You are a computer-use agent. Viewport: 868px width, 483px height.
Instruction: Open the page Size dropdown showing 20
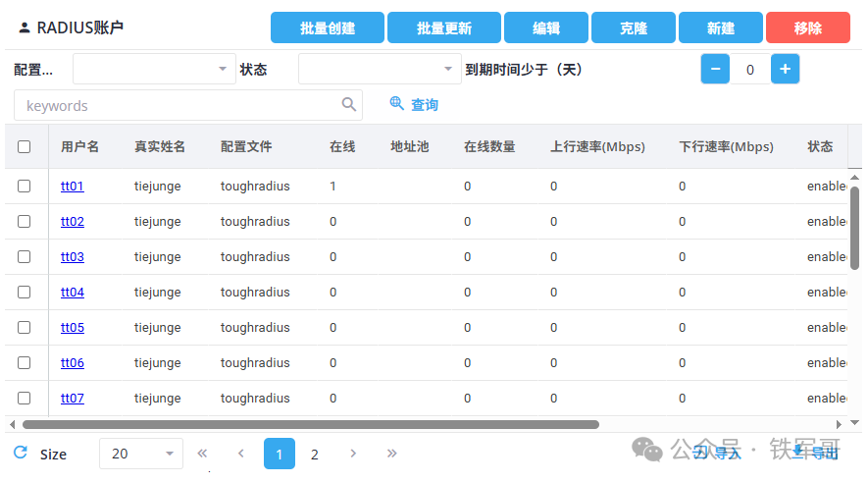pyautogui.click(x=141, y=454)
